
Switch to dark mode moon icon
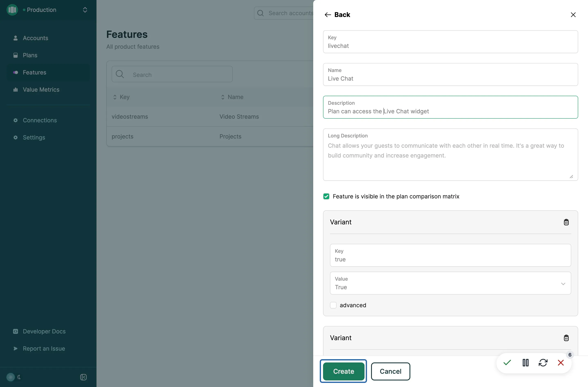[19, 377]
